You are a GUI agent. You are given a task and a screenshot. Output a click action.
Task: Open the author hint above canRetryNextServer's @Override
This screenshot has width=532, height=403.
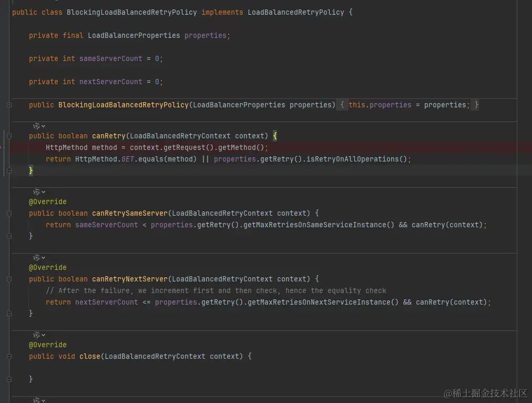(39, 258)
